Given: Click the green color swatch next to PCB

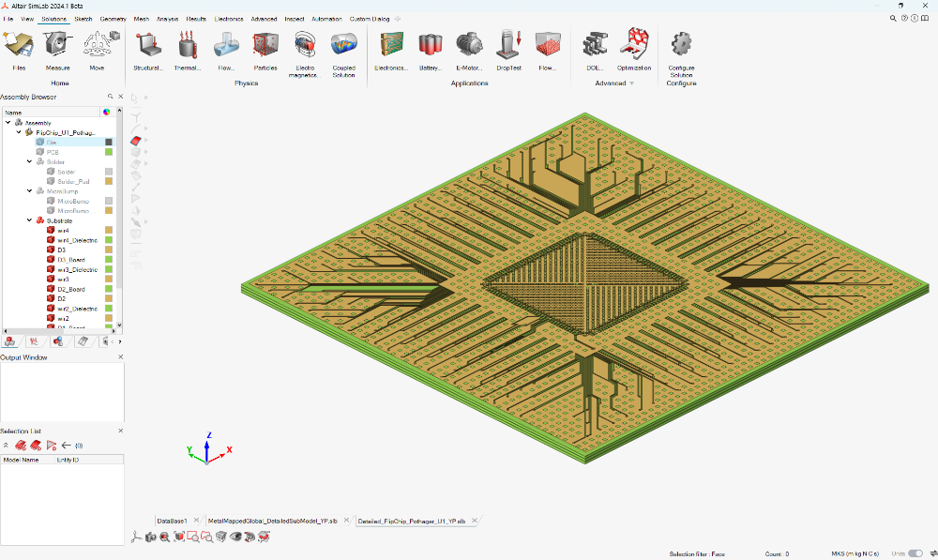Looking at the screenshot, I should [x=109, y=152].
